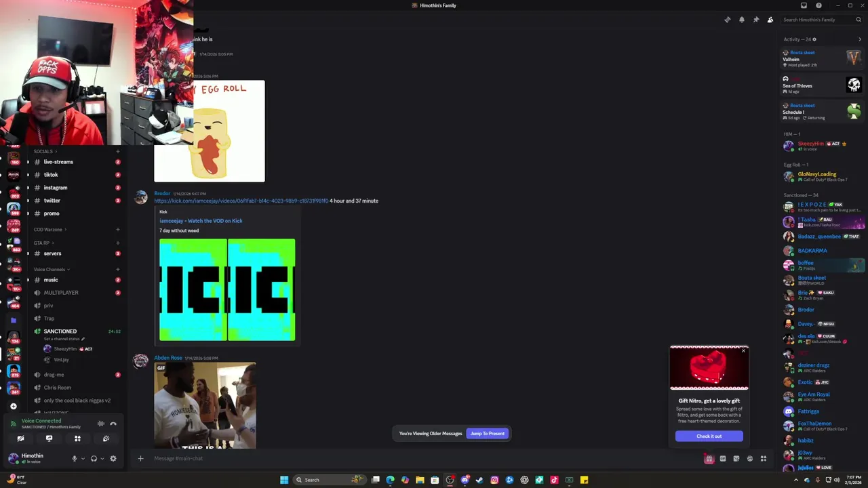
Task: Open the Abden Rose GIF
Action: (x=205, y=405)
